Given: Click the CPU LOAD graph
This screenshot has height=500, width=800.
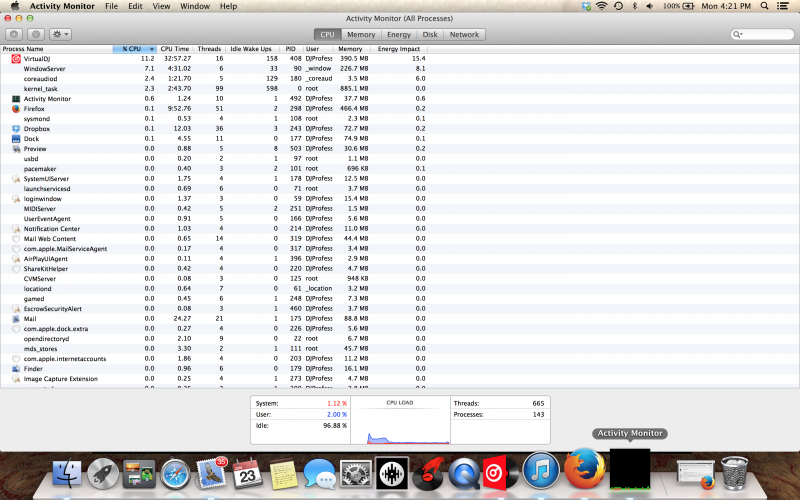Looking at the screenshot, I should pyautogui.click(x=400, y=420).
